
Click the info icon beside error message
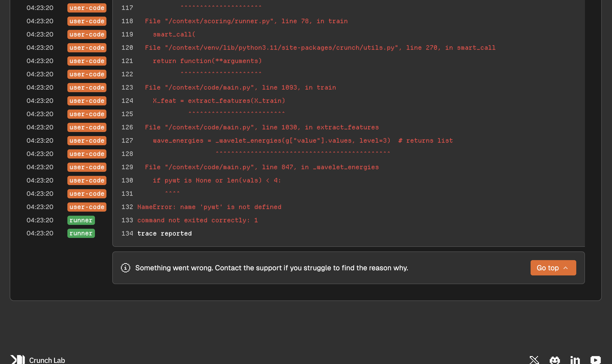[126, 268]
